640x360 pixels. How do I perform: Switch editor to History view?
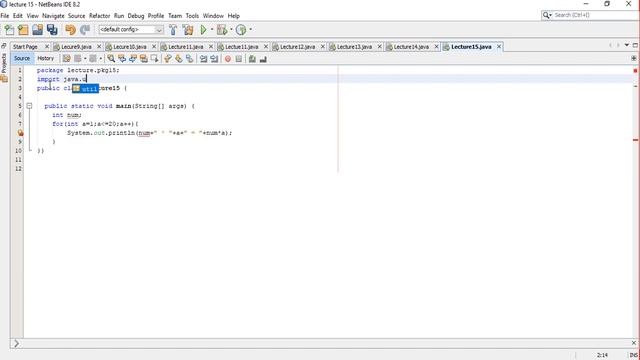[x=46, y=58]
